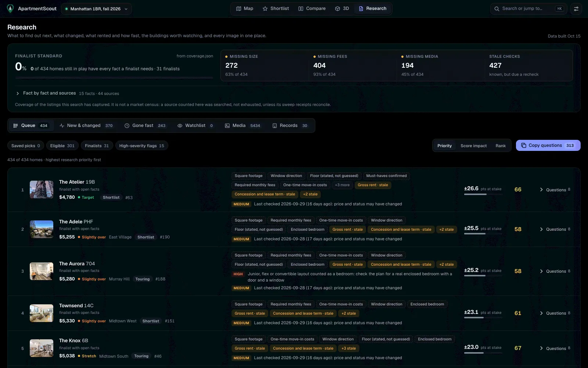Select the Score impact sort option
The height and width of the screenshot is (368, 588).
[473, 146]
